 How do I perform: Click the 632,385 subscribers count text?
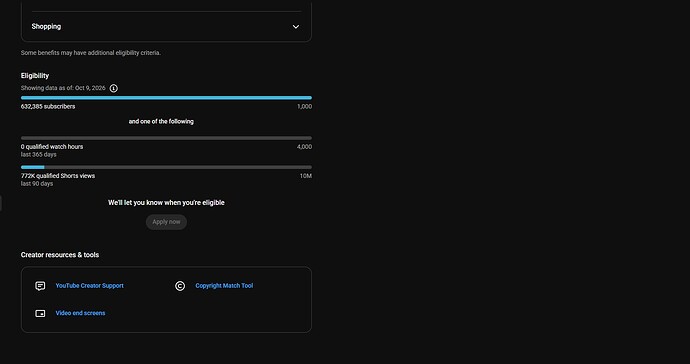(x=48, y=107)
